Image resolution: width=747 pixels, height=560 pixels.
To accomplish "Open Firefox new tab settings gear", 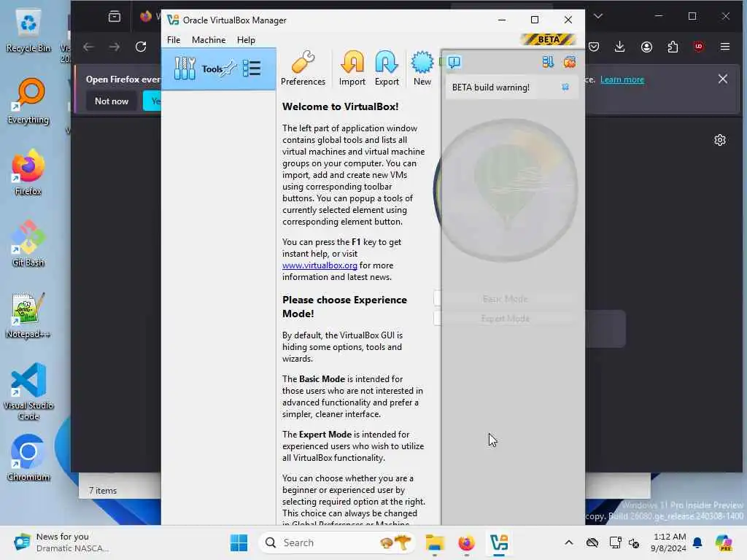I will [720, 140].
